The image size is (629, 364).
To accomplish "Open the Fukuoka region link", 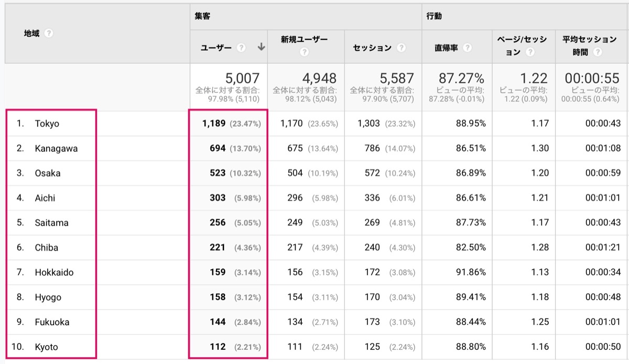I will click(x=52, y=322).
